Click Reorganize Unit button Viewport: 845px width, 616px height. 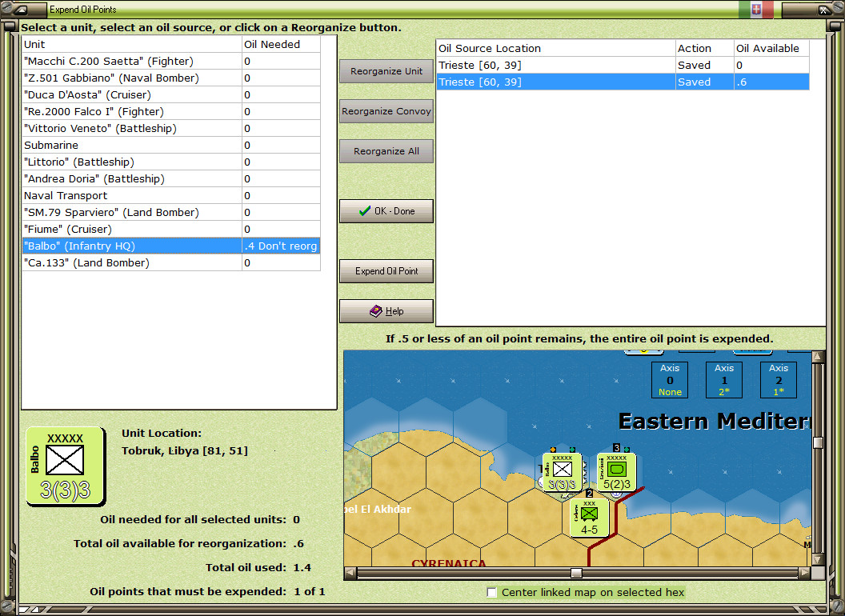386,71
